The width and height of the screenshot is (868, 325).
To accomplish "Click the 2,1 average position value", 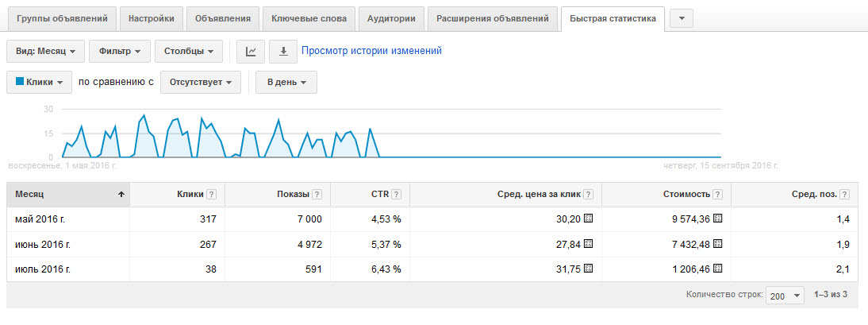I will [x=843, y=269].
